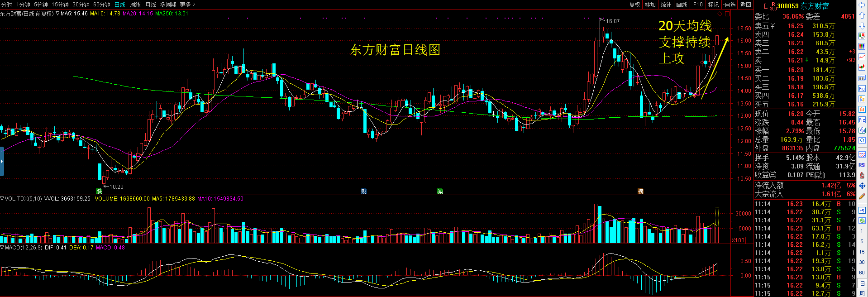The image size is (868, 297).
Task: Click the 标记 mark button
Action: (713, 5)
